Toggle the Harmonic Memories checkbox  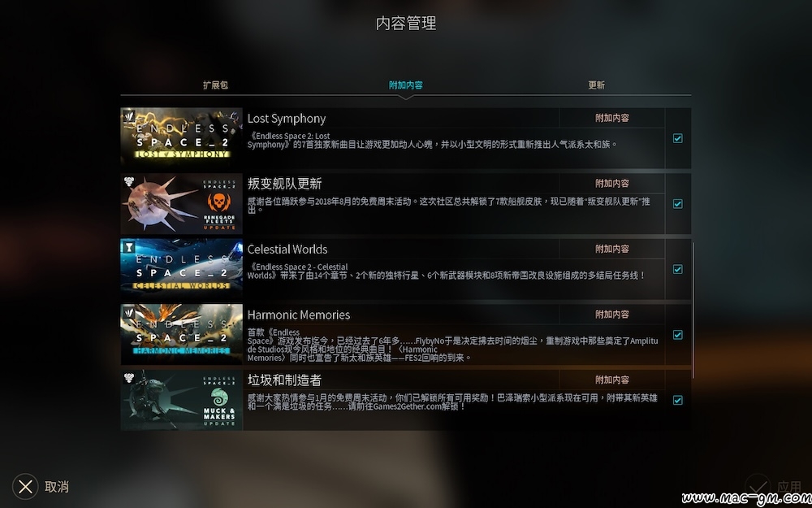click(677, 335)
